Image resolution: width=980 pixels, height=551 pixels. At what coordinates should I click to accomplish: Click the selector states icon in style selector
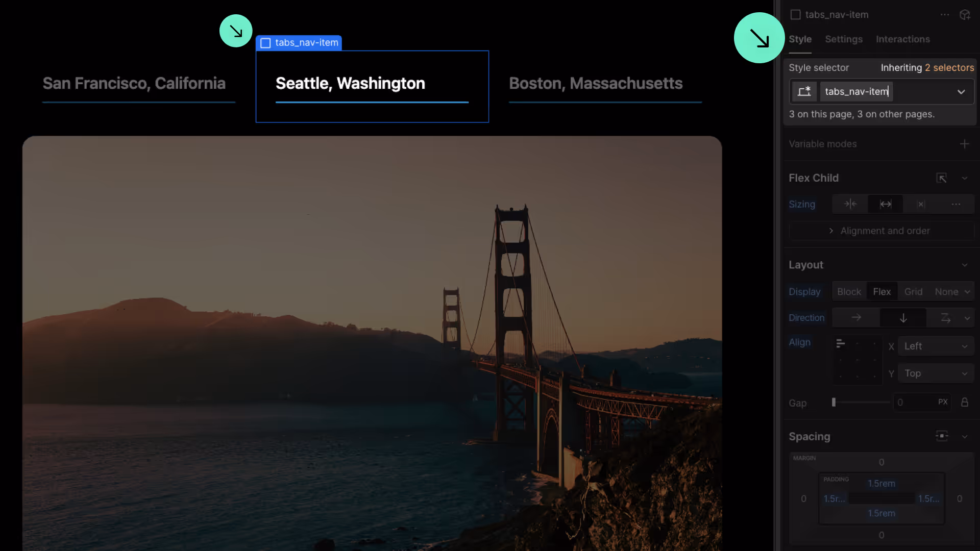(804, 91)
